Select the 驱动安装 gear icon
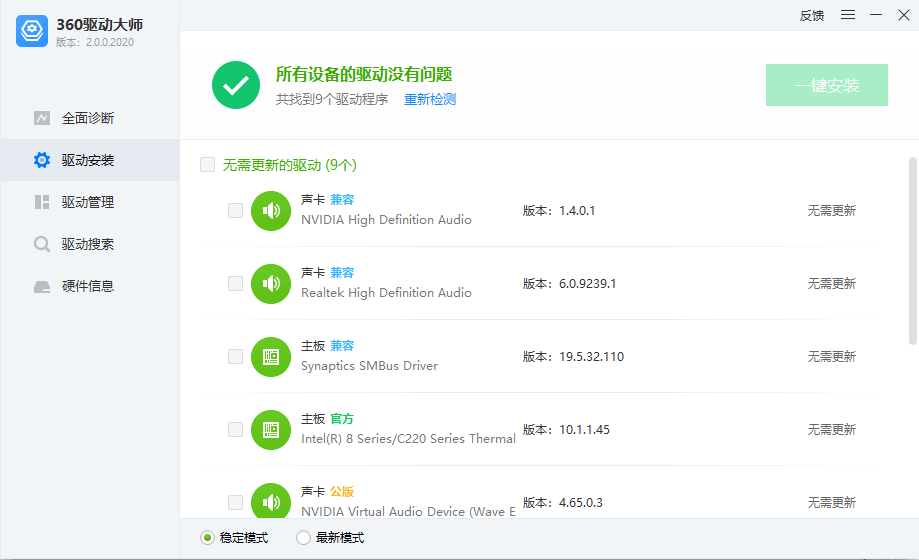Image resolution: width=919 pixels, height=560 pixels. tap(42, 160)
